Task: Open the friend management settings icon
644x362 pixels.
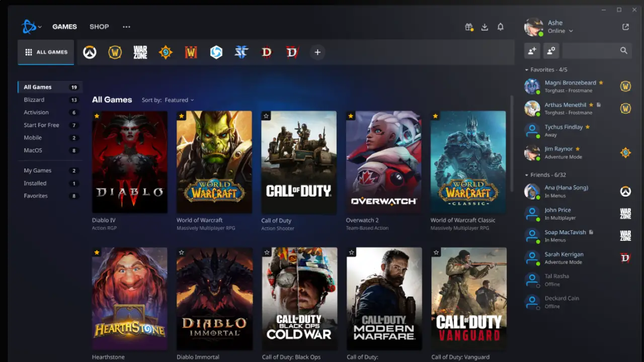Action: [551, 50]
